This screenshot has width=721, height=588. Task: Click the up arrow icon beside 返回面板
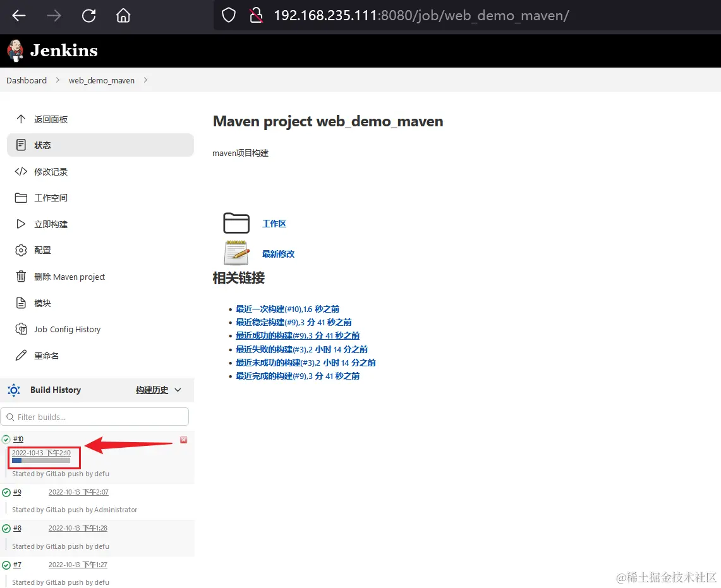21,119
